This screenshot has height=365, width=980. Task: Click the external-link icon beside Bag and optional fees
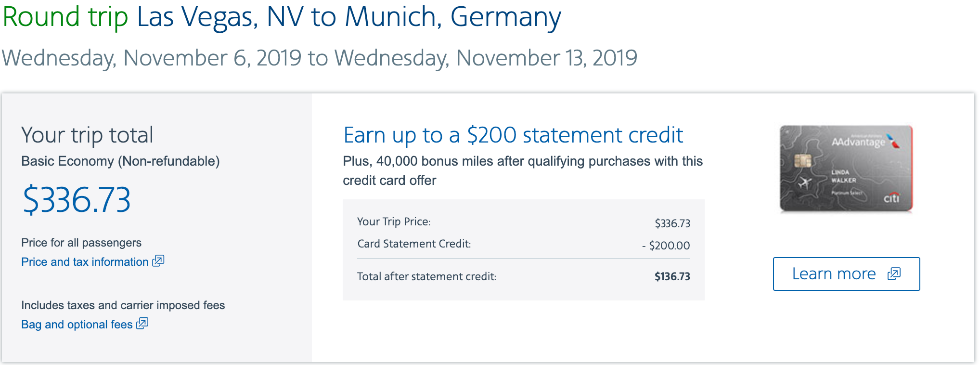point(142,324)
